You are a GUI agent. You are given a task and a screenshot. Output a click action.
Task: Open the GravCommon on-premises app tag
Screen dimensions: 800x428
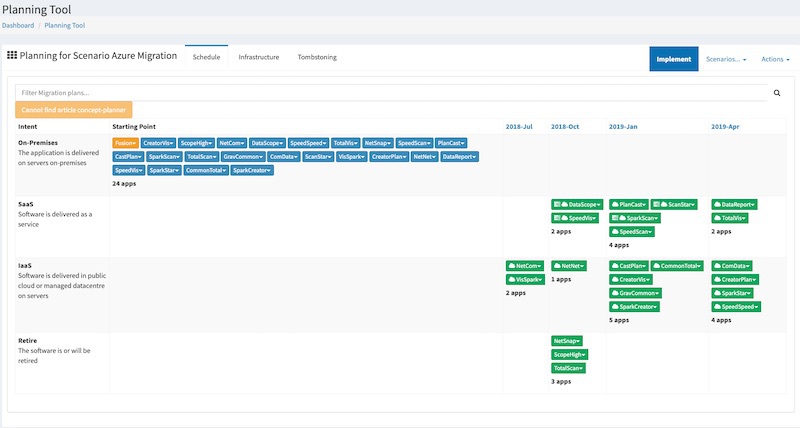pyautogui.click(x=243, y=157)
